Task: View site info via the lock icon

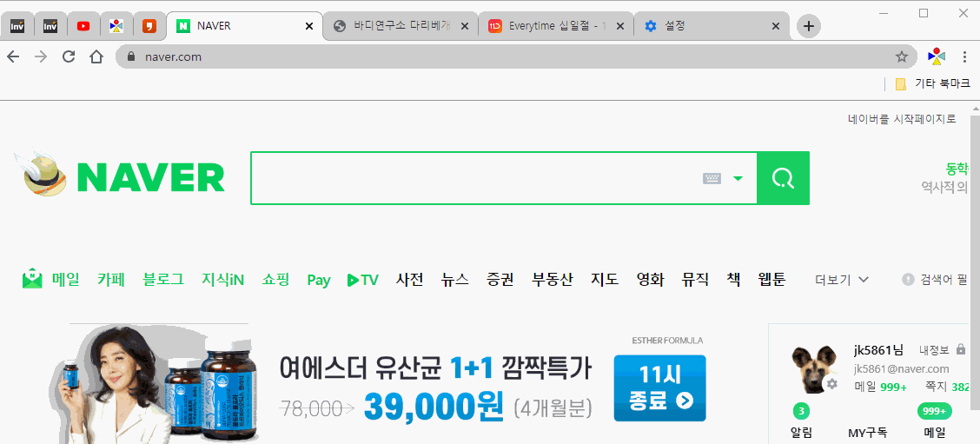Action: pyautogui.click(x=130, y=56)
